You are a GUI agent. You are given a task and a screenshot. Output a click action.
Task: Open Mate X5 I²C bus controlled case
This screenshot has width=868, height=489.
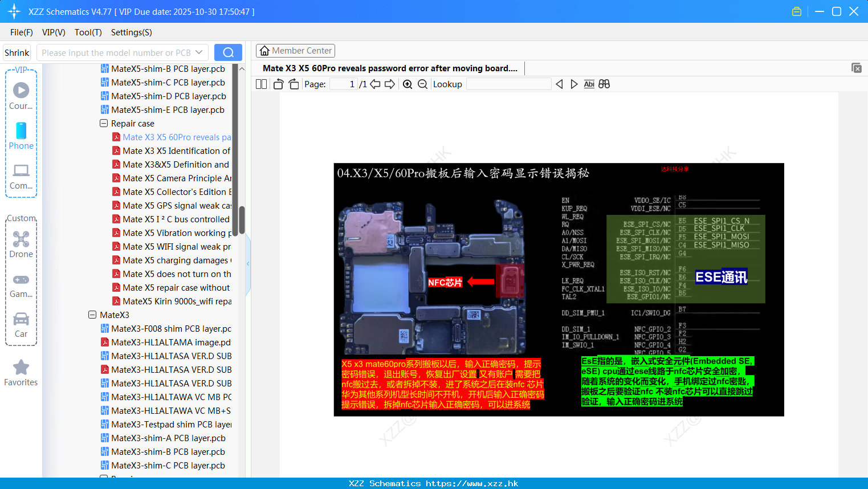tap(172, 219)
